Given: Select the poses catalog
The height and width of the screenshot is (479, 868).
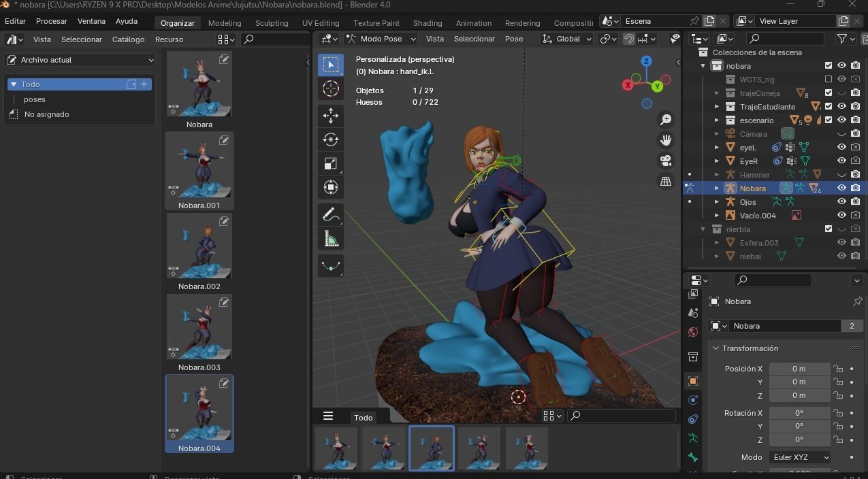Looking at the screenshot, I should [x=35, y=99].
